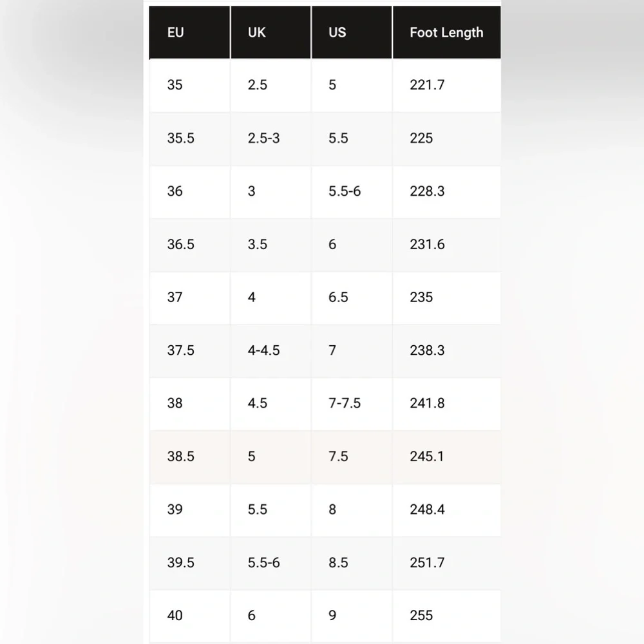Click the 221.7 foot length value
Screen dimensions: 644x644
[x=427, y=85]
